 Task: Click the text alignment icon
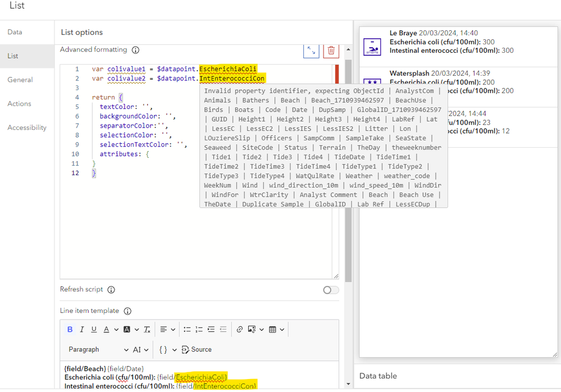[163, 330]
